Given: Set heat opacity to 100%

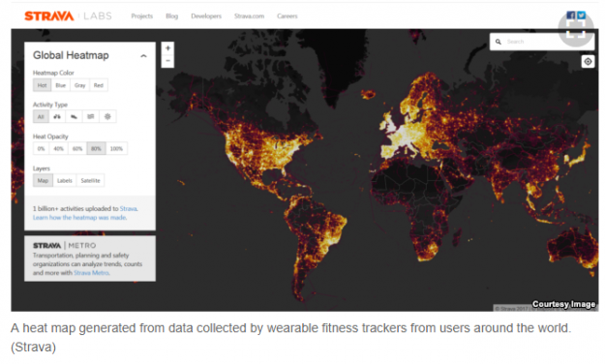Looking at the screenshot, I should point(116,149).
